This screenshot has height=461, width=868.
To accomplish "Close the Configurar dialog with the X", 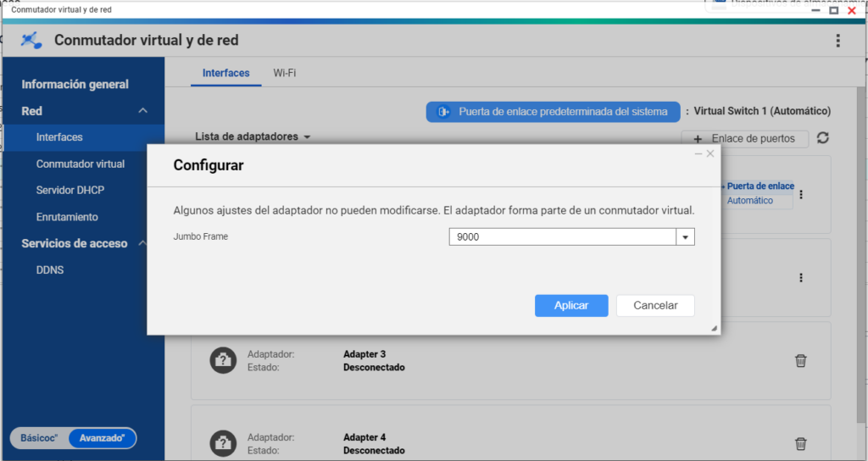I will [710, 153].
